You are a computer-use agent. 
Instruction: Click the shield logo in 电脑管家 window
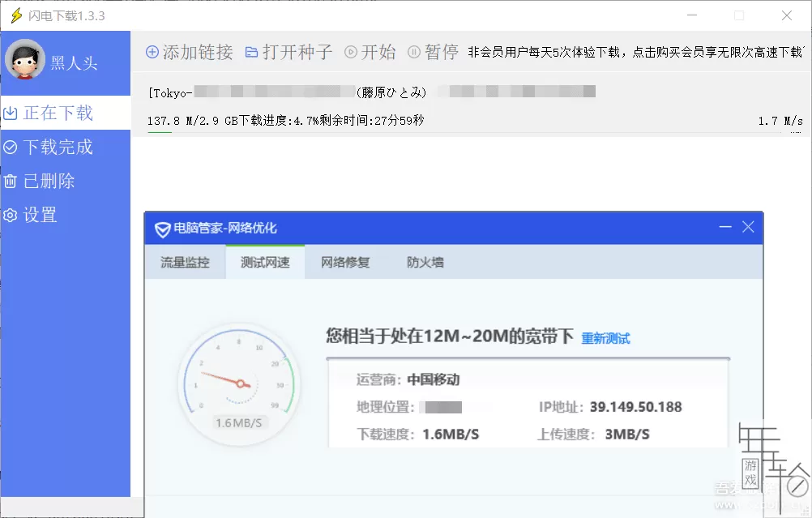click(x=162, y=229)
